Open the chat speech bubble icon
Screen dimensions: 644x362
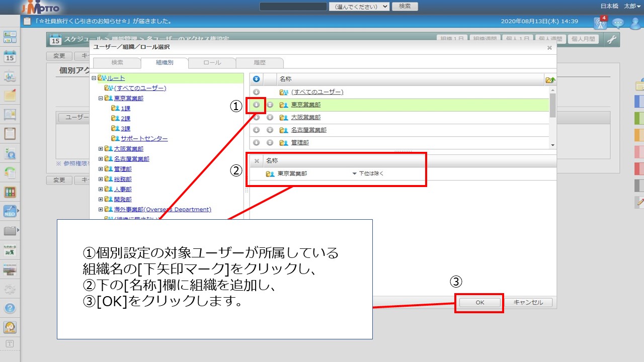coord(618,23)
